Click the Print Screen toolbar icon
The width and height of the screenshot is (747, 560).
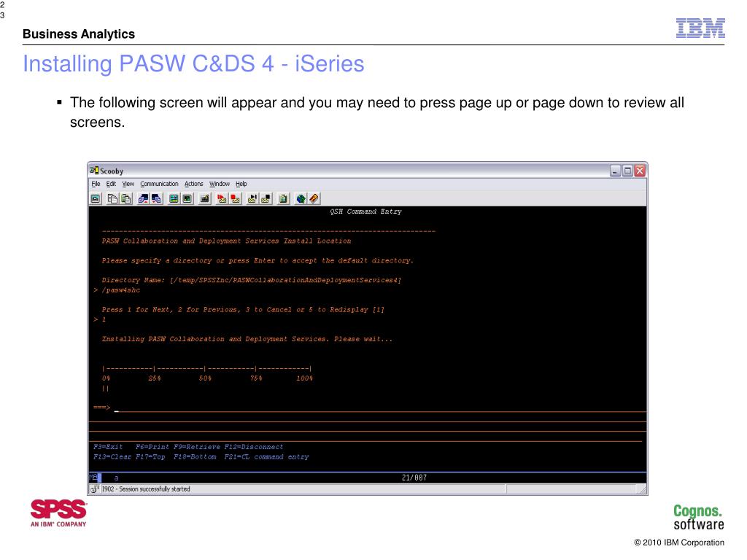pos(96,199)
